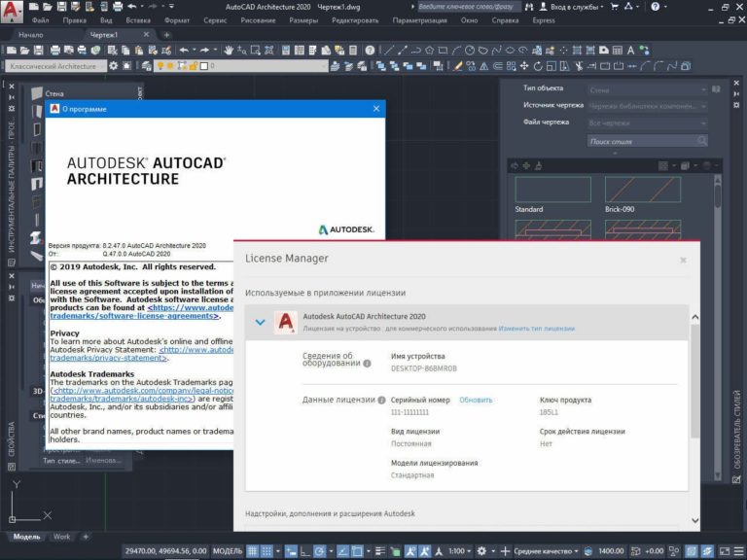Open the Рисование menu
Viewport: 747px width, 560px height.
[258, 20]
